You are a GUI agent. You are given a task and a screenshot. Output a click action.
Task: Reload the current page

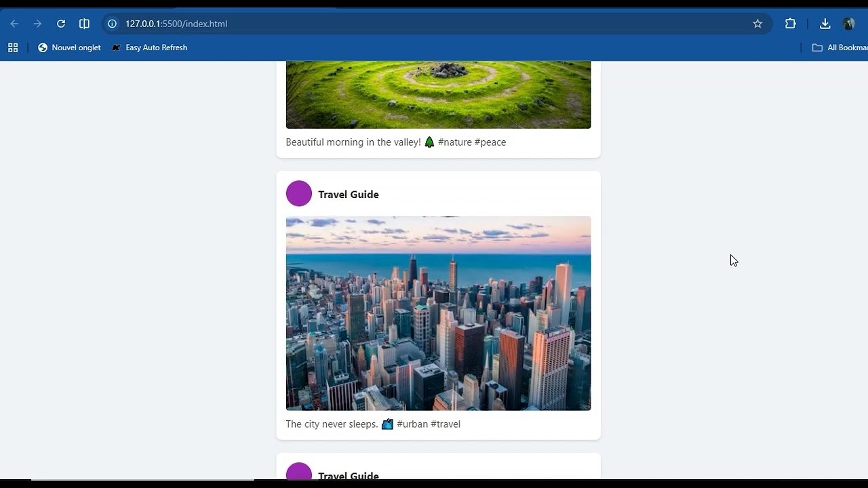click(61, 24)
